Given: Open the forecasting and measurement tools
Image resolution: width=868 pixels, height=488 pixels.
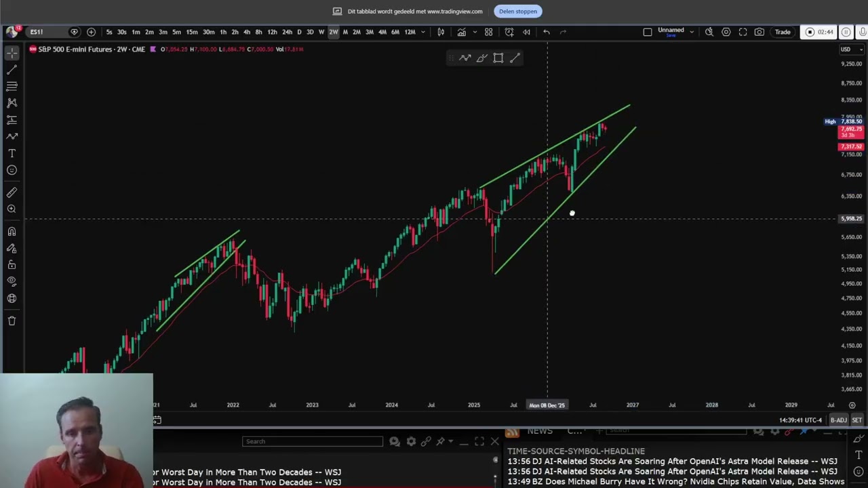Looking at the screenshot, I should pyautogui.click(x=12, y=120).
